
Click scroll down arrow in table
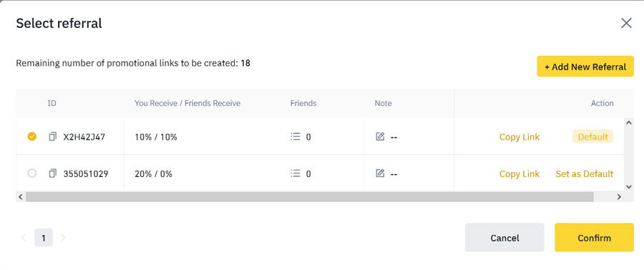point(628,187)
